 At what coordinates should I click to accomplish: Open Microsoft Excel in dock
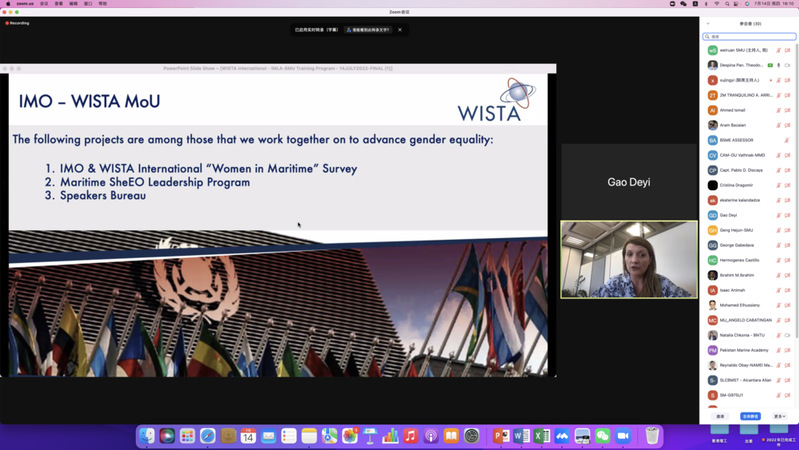pos(542,436)
